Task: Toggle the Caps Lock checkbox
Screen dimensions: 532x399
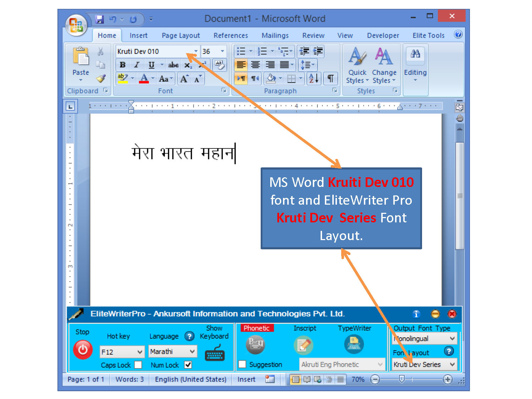Action: click(138, 365)
